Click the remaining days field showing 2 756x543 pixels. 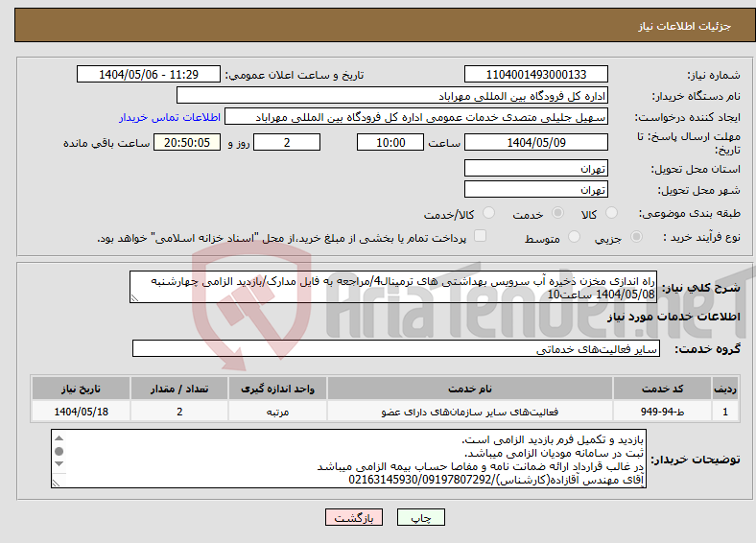(287, 142)
